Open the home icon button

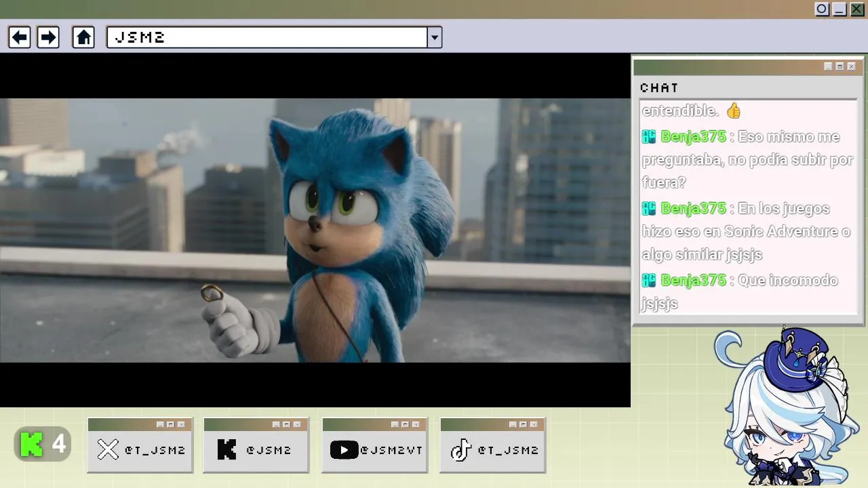click(83, 37)
